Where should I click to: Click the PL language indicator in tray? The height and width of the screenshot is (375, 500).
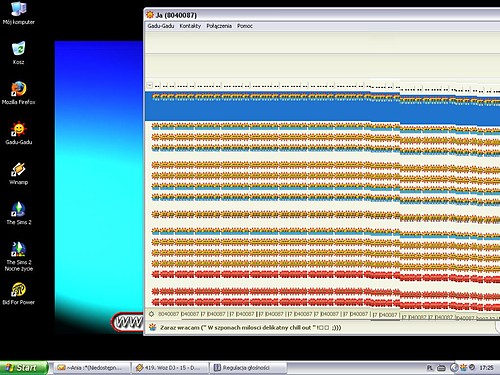430,368
